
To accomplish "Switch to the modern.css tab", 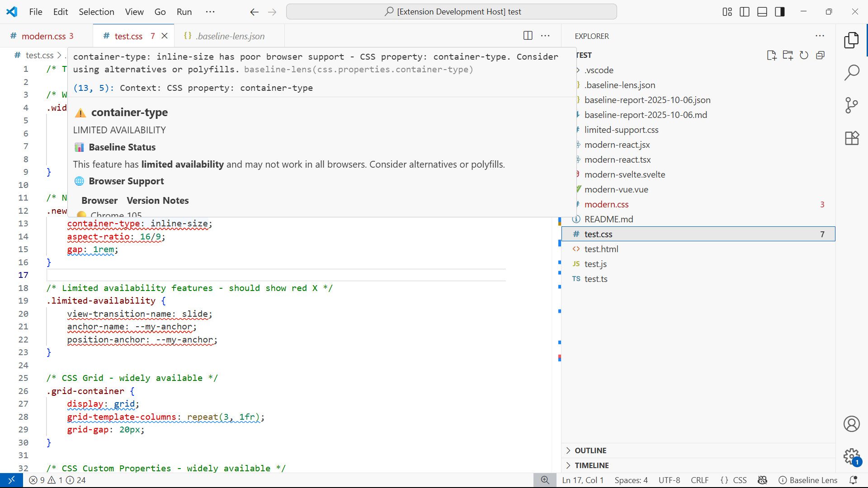I will [43, 36].
